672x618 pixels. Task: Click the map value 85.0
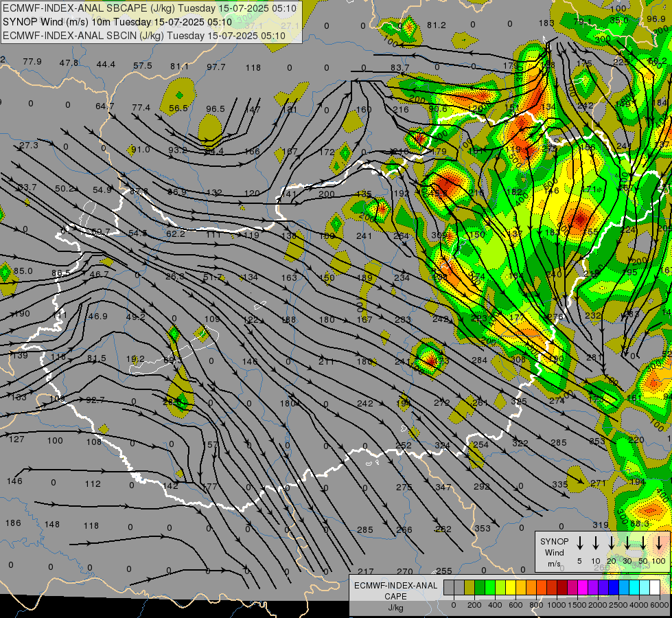[23, 271]
